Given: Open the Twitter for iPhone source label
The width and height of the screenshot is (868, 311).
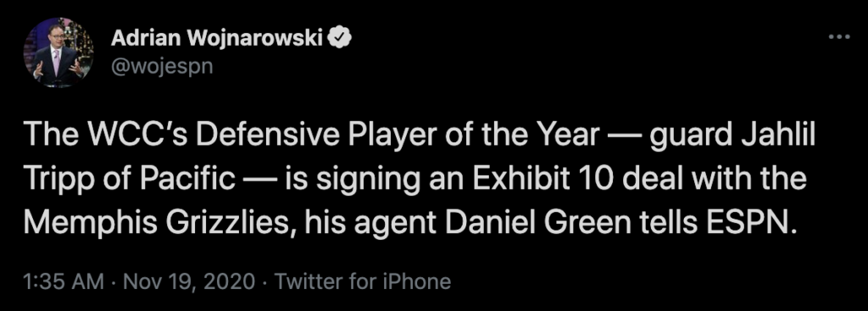Looking at the screenshot, I should coord(363,281).
